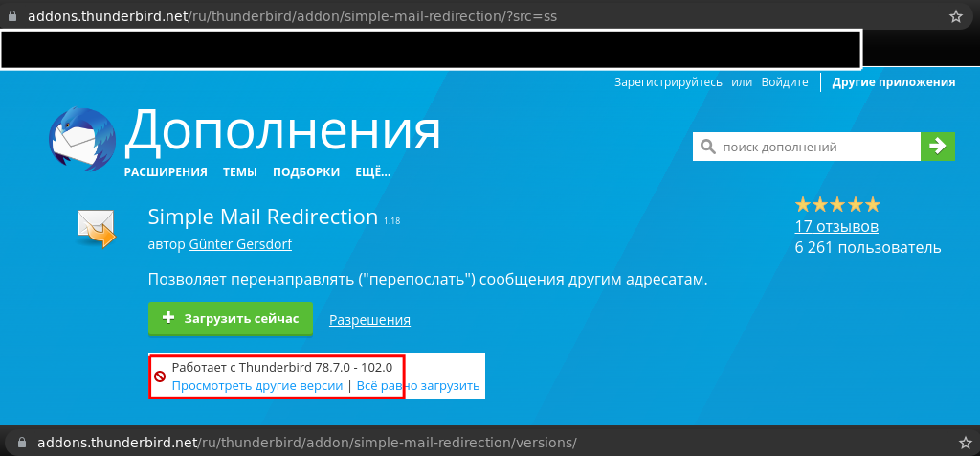Click the top address bar URL
The width and height of the screenshot is (980, 456).
coord(293,17)
